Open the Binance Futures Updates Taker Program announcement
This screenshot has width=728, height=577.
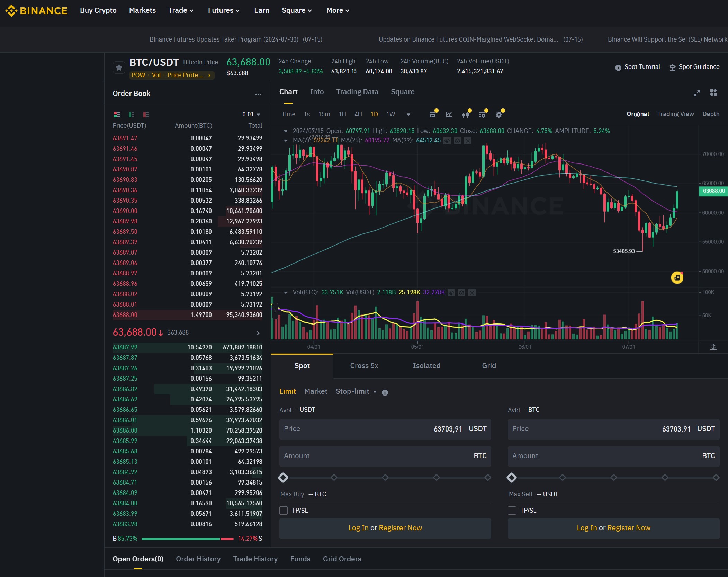point(236,39)
